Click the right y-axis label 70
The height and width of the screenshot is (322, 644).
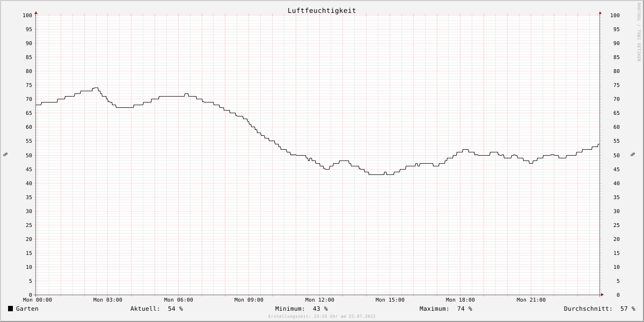(x=617, y=99)
